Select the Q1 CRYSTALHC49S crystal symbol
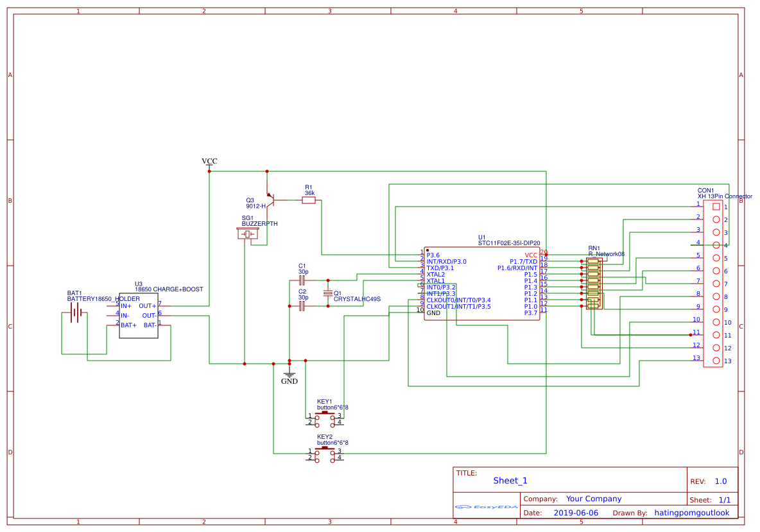The width and height of the screenshot is (760, 532). [x=327, y=293]
